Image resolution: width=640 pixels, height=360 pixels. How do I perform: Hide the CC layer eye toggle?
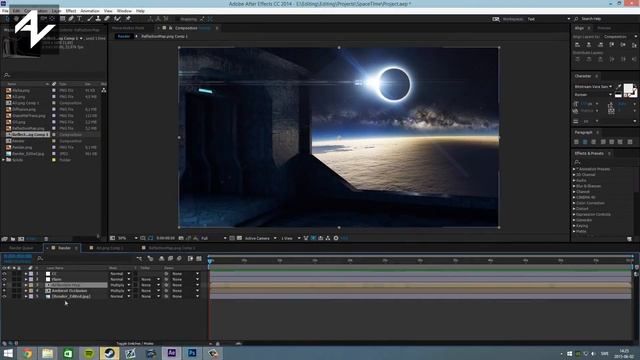tap(4, 274)
